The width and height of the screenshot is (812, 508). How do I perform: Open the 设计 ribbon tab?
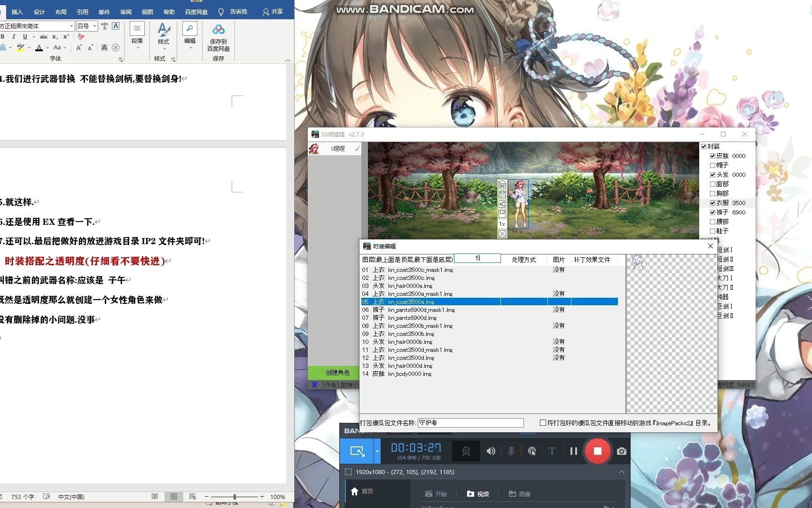pyautogui.click(x=39, y=12)
